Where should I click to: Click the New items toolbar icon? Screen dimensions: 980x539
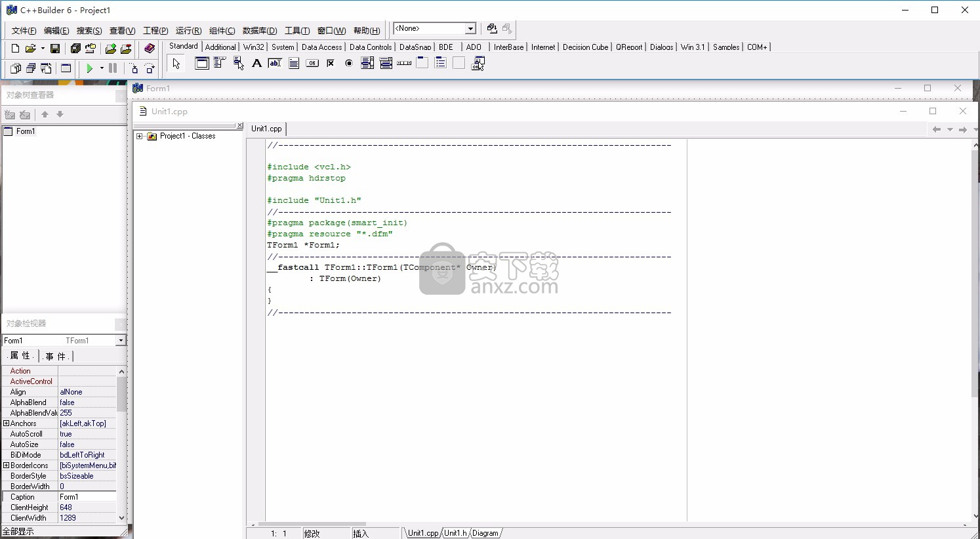coord(15,49)
